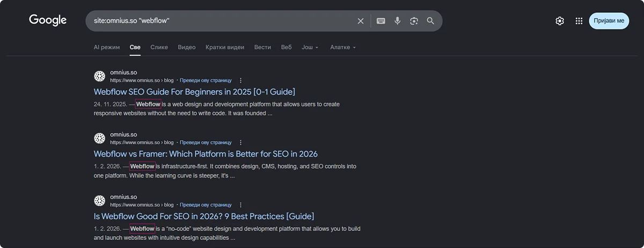This screenshot has width=644, height=248.
Task: Click the Google logo
Action: click(x=48, y=20)
